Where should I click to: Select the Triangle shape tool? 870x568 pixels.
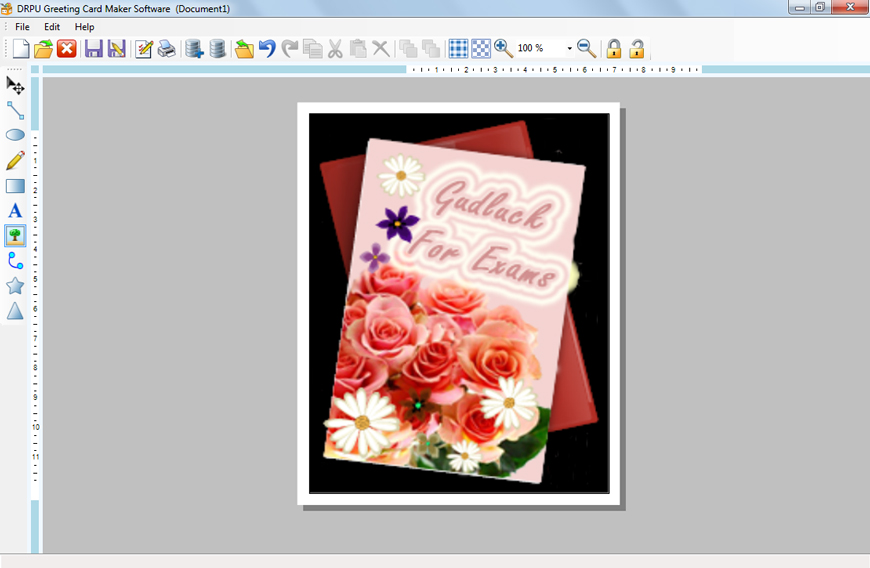click(15, 311)
